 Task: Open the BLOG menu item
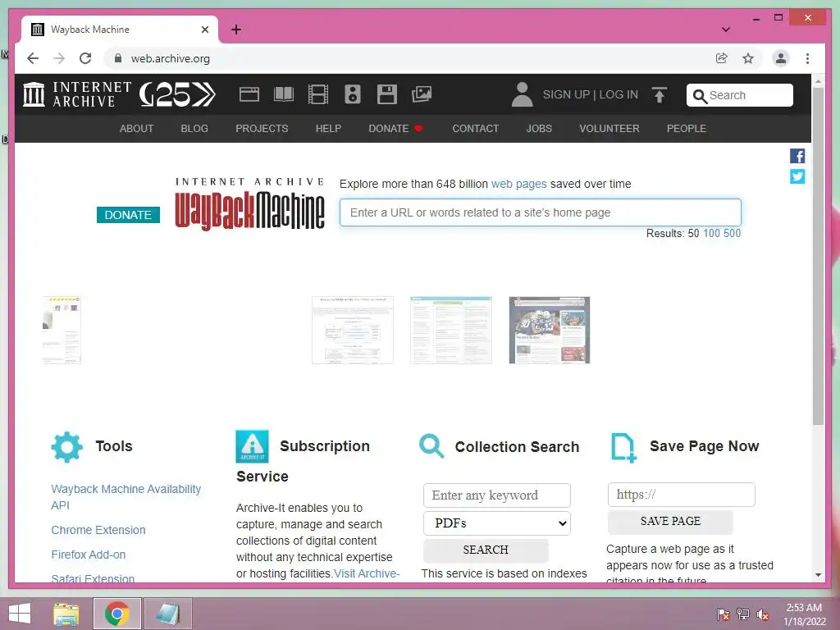[x=194, y=129]
